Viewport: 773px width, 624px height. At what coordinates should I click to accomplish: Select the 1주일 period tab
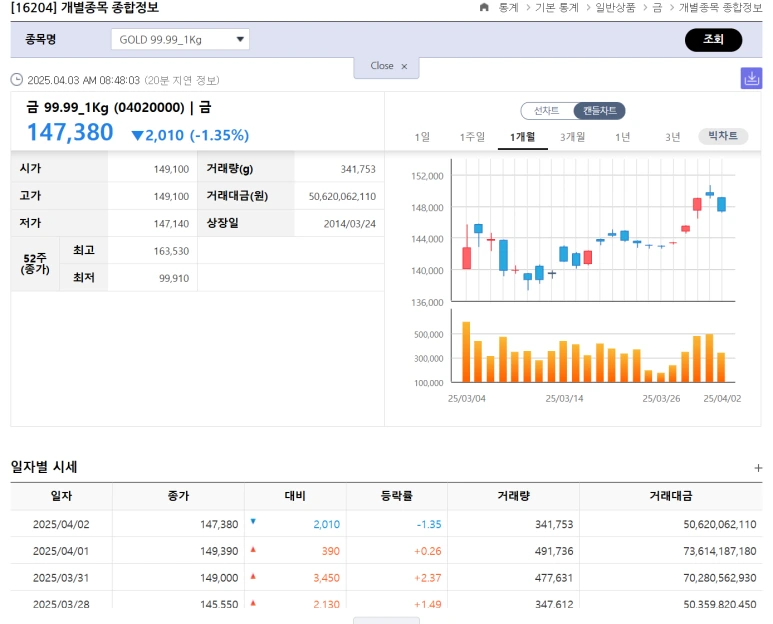472,137
